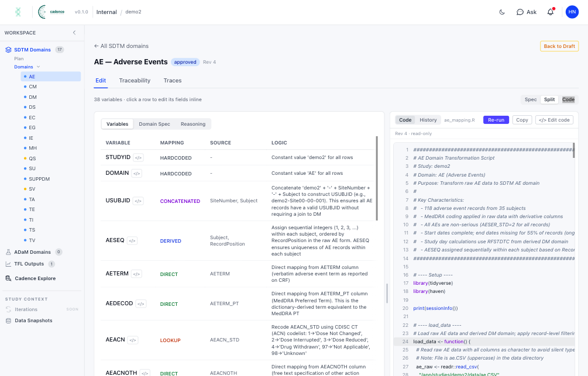The width and height of the screenshot is (588, 376).
Task: Expand the Domains tree chevron
Action: 38,67
